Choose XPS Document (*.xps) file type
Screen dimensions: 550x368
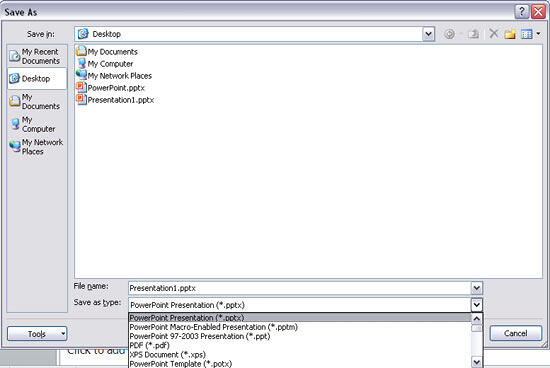click(x=300, y=355)
